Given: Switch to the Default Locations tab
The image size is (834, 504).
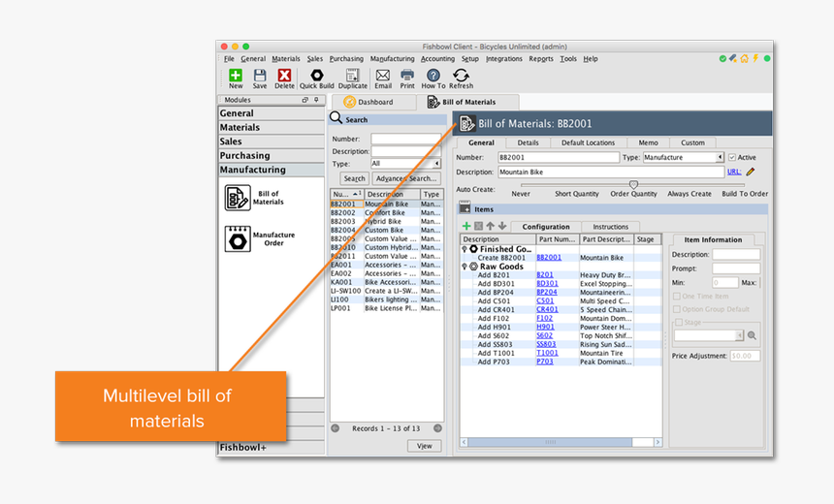Looking at the screenshot, I should [587, 142].
